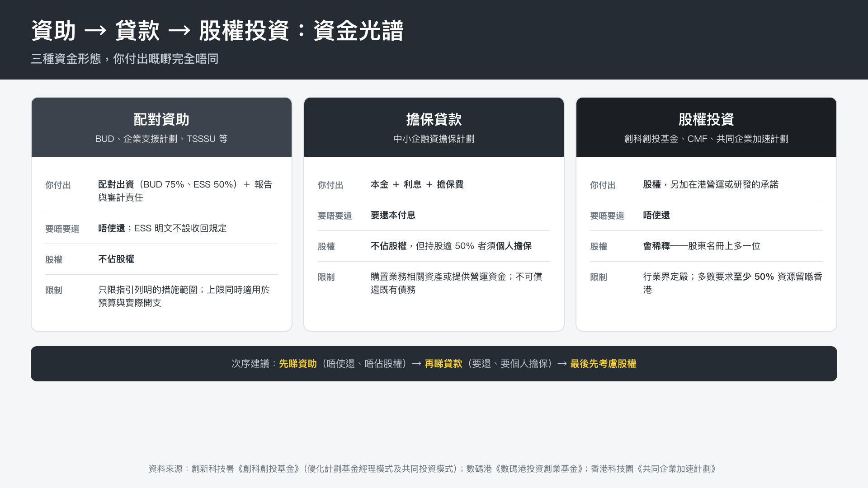
Task: Click 要唔要還 label in 股權投資 card
Action: pyautogui.click(x=607, y=216)
